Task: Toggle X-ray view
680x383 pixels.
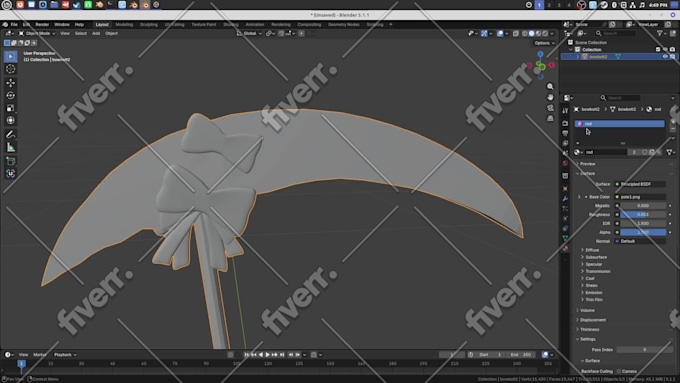Action: [x=516, y=33]
